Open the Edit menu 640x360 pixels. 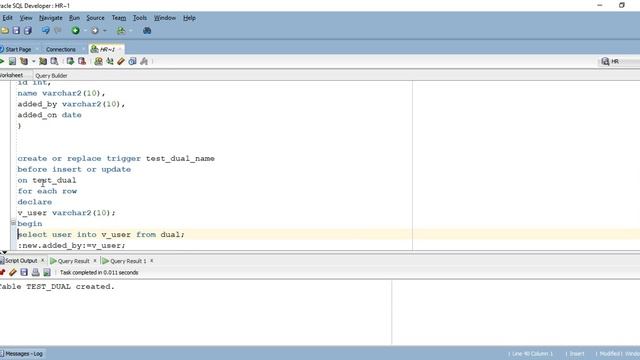[7, 18]
